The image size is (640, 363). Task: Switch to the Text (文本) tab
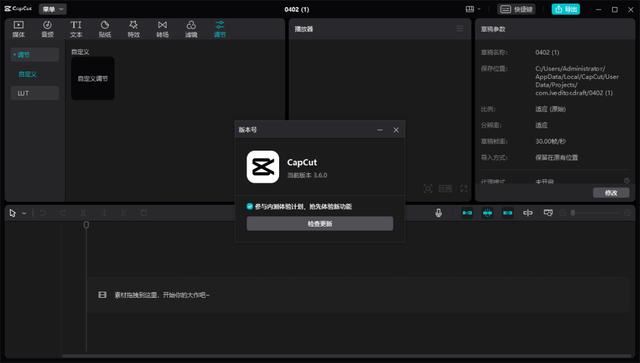click(x=76, y=29)
